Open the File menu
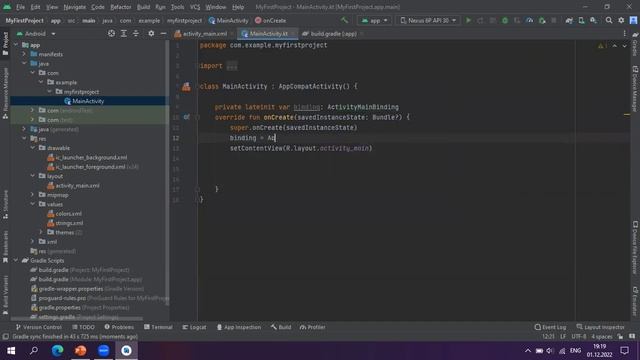This screenshot has height=360, width=640. [x=20, y=7]
